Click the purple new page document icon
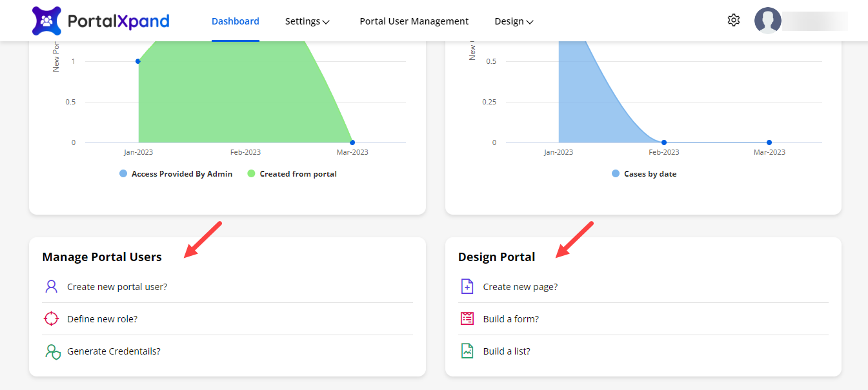The width and height of the screenshot is (868, 390). pyautogui.click(x=467, y=287)
